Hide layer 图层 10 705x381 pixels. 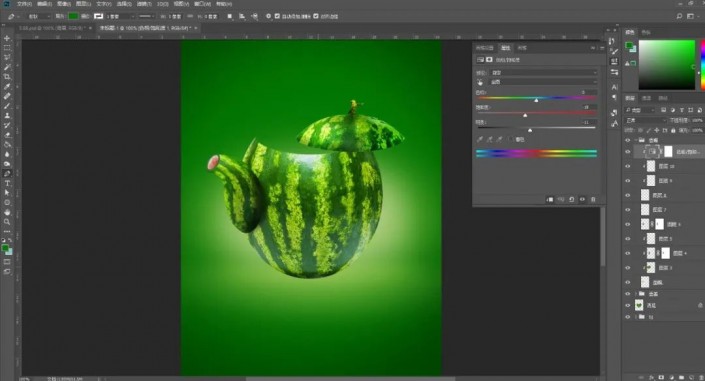point(628,166)
